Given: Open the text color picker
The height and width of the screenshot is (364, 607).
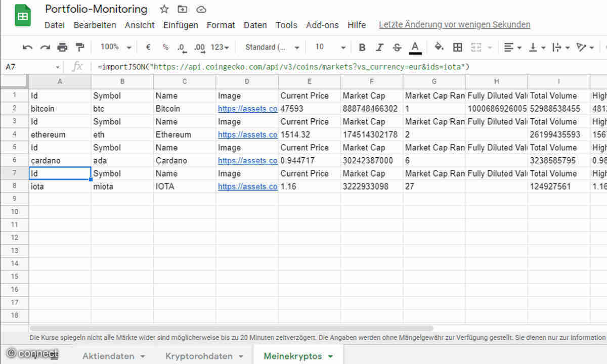Looking at the screenshot, I should (x=415, y=48).
